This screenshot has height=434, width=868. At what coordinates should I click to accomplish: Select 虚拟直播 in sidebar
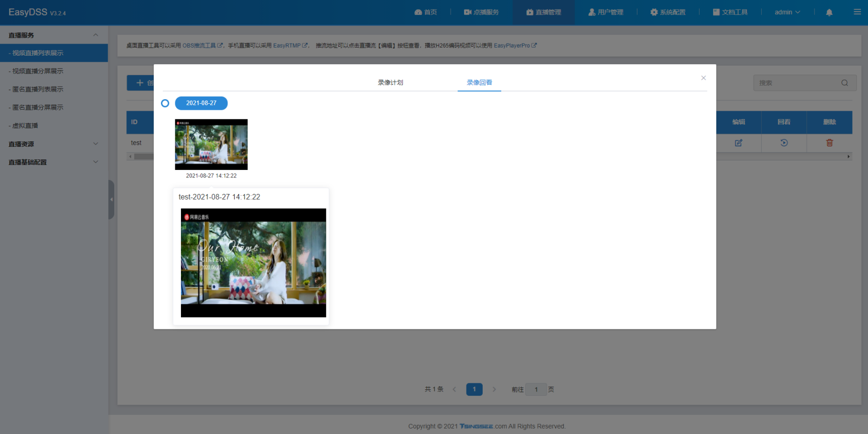point(54,126)
